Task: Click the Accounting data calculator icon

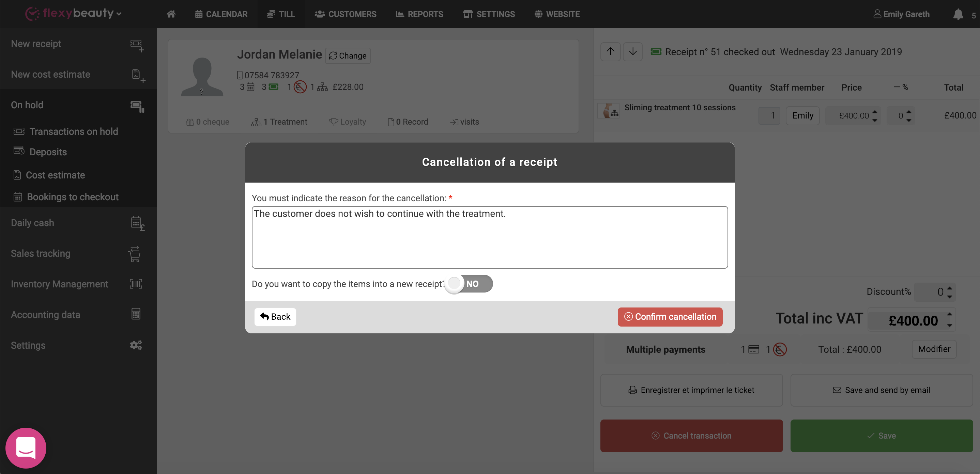Action: [136, 314]
